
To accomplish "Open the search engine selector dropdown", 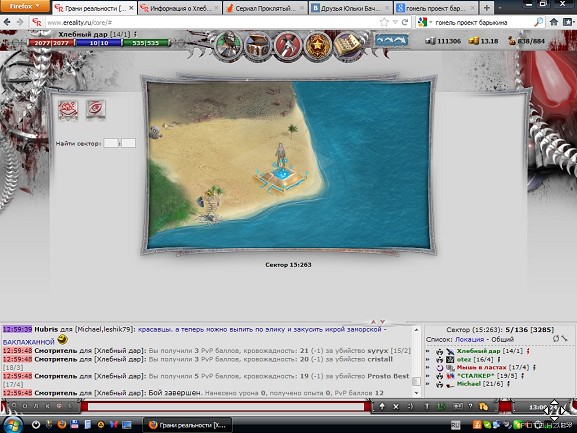I will coord(425,22).
